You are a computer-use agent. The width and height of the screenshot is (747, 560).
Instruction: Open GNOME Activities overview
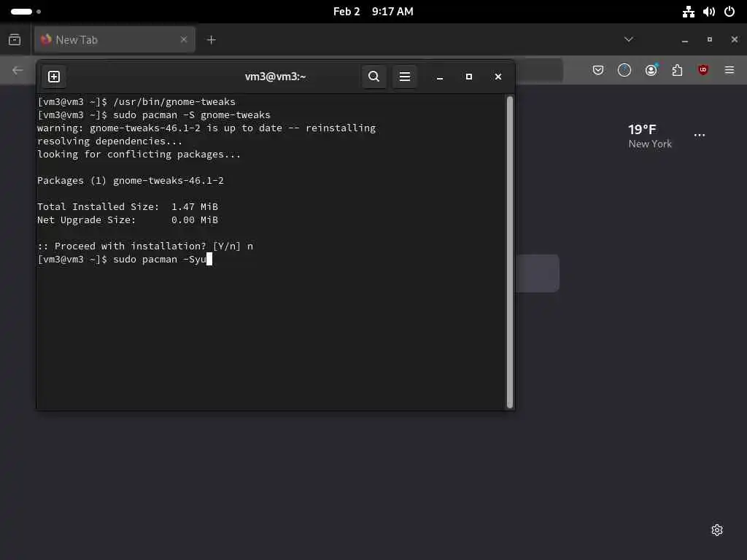coord(26,12)
